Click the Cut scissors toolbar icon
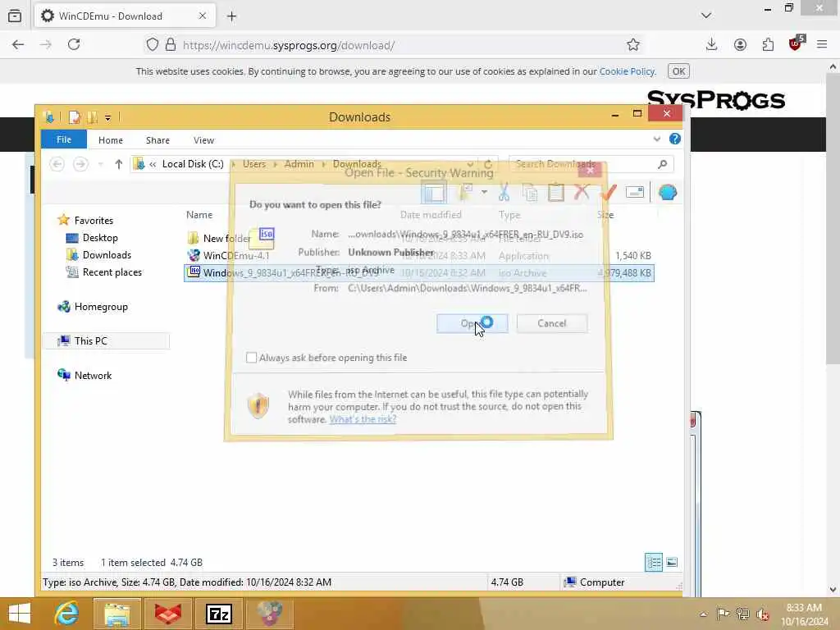This screenshot has height=630, width=840. coord(504,192)
